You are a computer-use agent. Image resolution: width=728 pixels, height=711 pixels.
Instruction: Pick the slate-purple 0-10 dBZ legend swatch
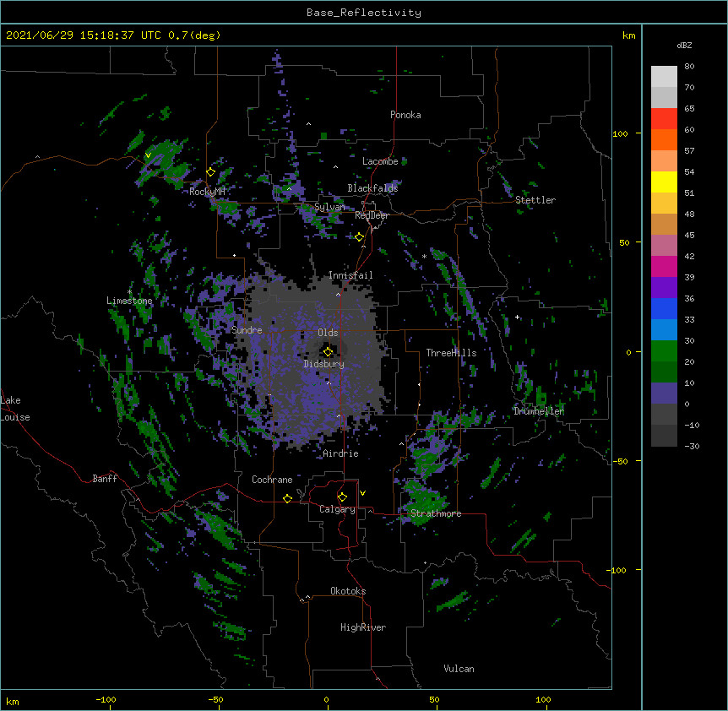(664, 393)
